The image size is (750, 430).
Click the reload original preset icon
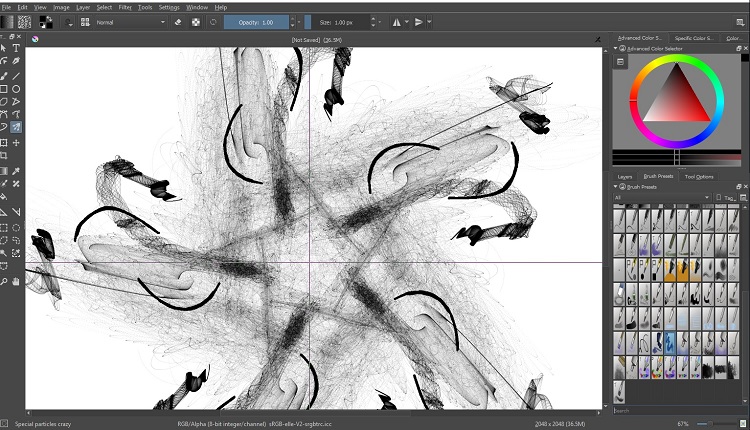click(214, 21)
